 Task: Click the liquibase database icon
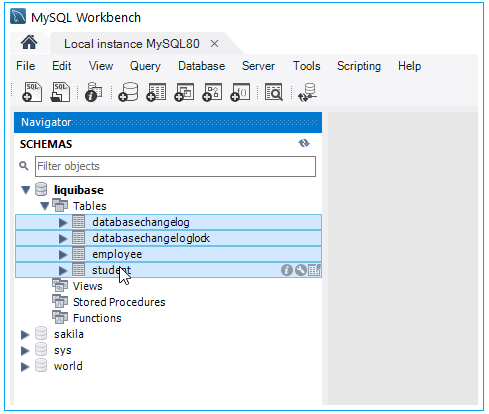pyautogui.click(x=41, y=189)
